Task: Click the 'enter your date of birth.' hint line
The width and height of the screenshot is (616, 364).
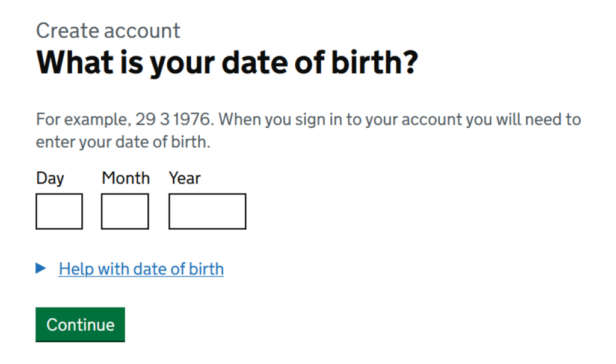Action: pos(123,143)
